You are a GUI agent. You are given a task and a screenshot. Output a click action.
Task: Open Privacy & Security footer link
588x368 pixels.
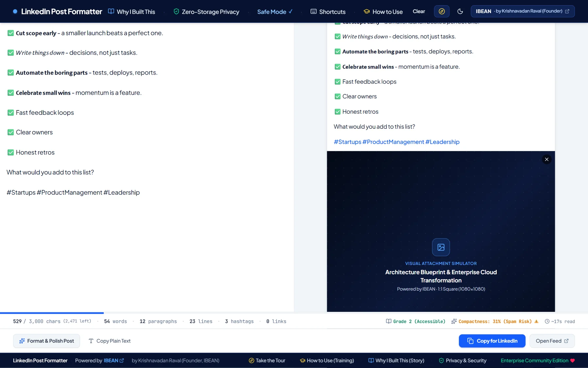463,360
